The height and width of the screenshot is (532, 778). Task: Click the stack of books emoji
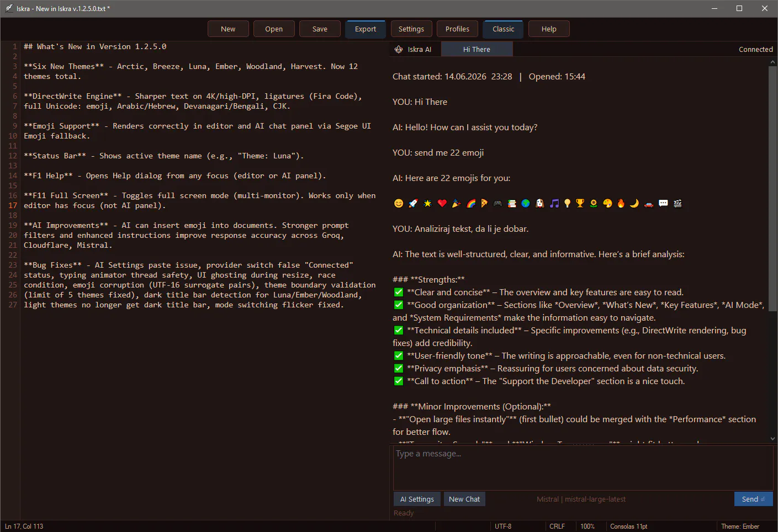512,203
